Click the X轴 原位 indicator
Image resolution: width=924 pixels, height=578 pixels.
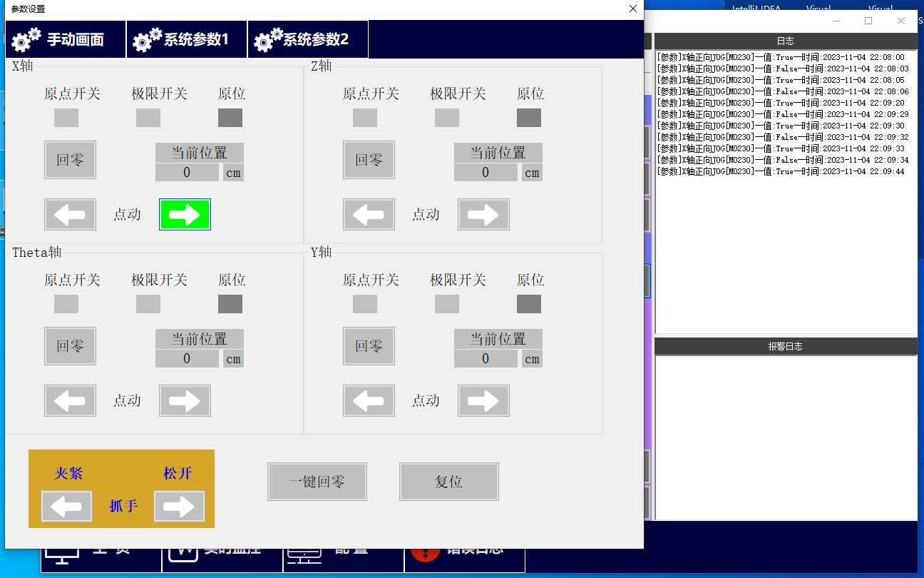[x=230, y=118]
